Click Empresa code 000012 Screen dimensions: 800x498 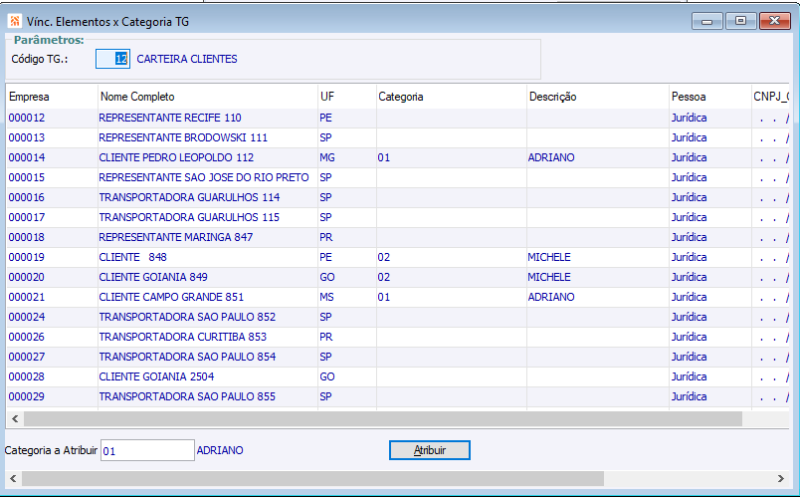(x=27, y=118)
